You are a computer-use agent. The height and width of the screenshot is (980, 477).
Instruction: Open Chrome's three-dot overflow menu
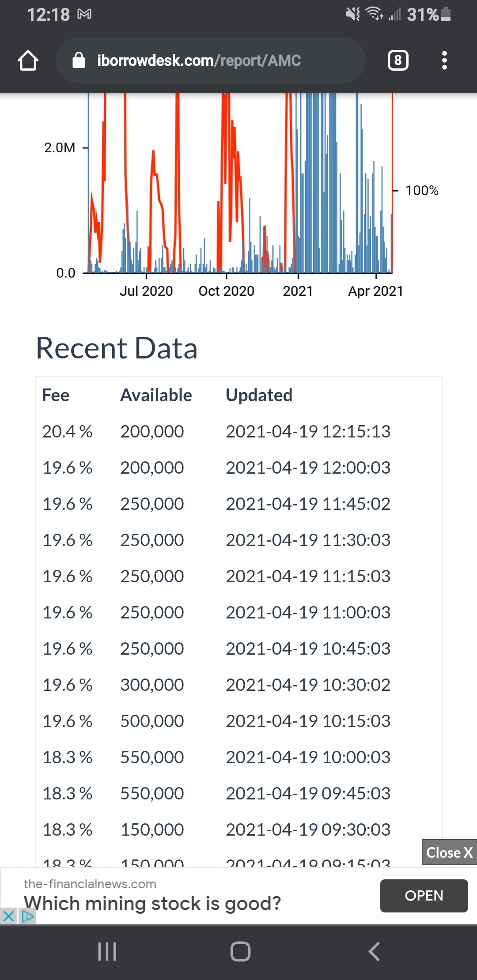(444, 60)
